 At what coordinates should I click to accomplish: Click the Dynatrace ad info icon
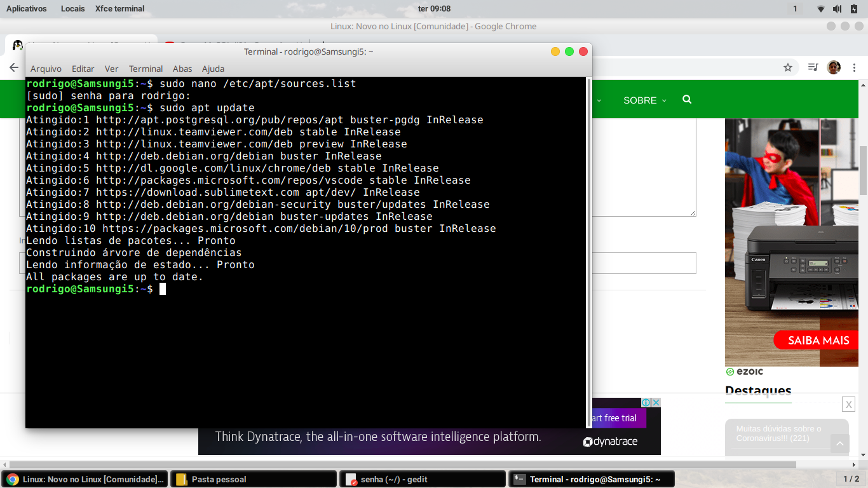[646, 402]
